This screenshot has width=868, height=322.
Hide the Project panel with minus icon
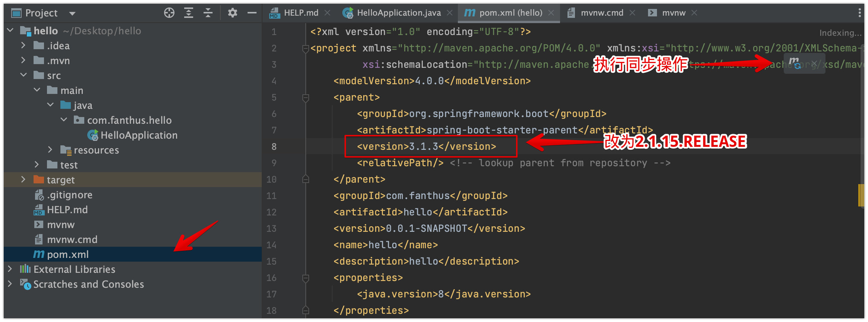252,13
